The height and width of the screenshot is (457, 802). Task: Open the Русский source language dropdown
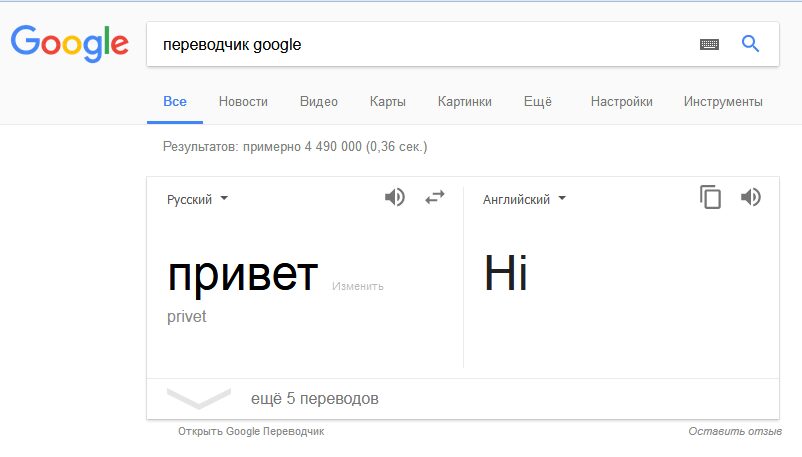197,199
